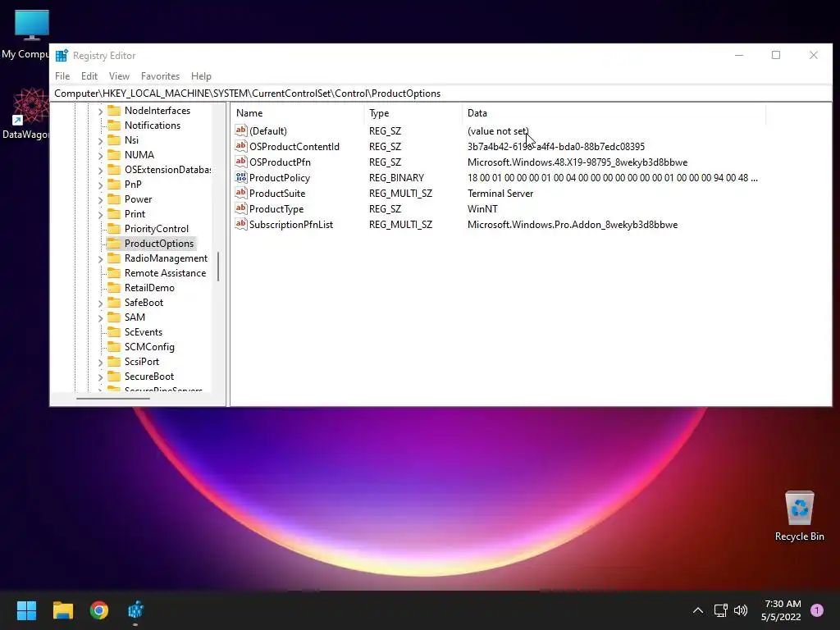Viewport: 840px width, 630px height.
Task: Select the SAM key
Action: point(135,317)
